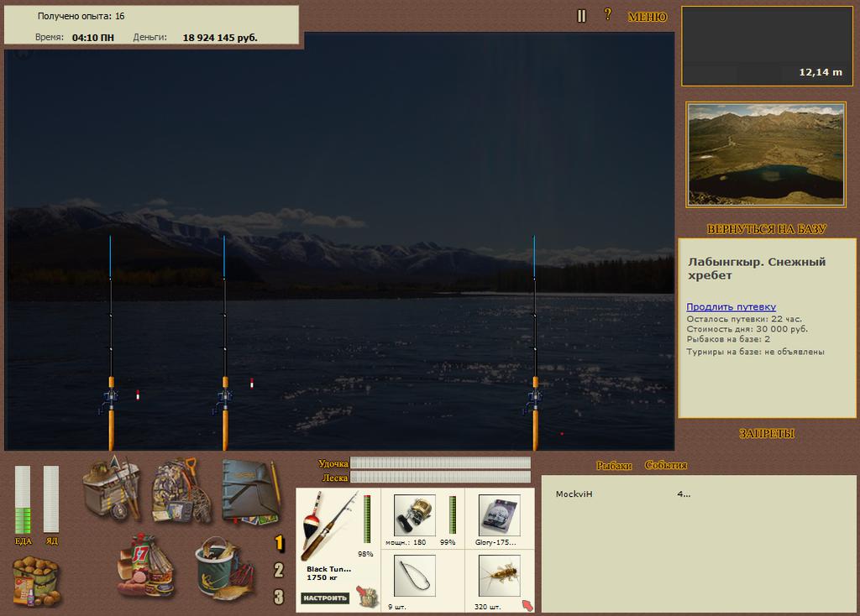
Task: Click the ЕДА food level gauge
Action: 23,499
